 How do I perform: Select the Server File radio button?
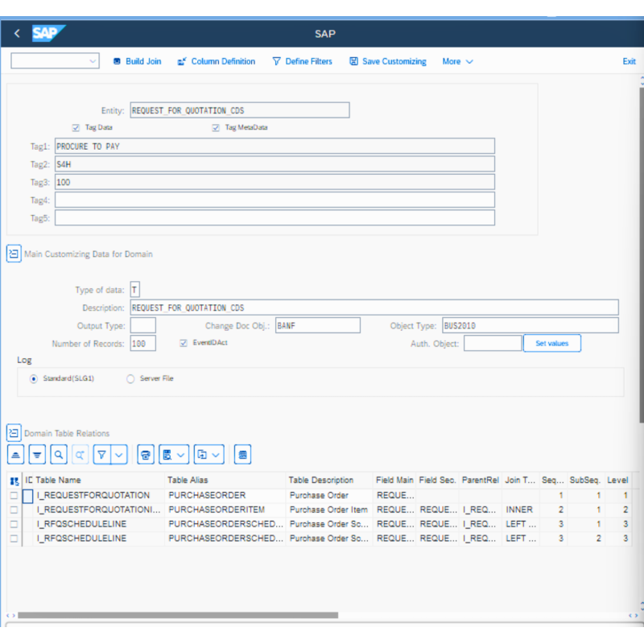click(130, 379)
